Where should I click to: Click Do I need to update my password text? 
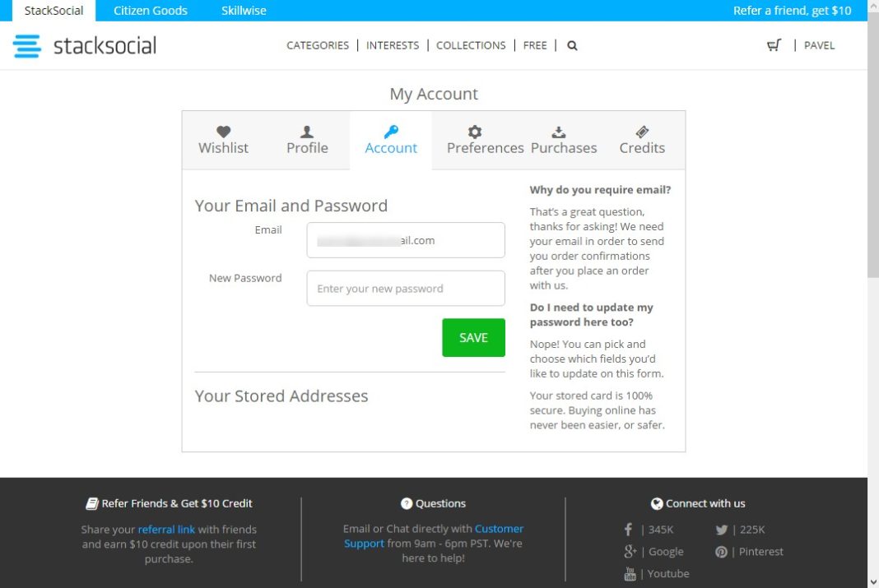(x=592, y=315)
